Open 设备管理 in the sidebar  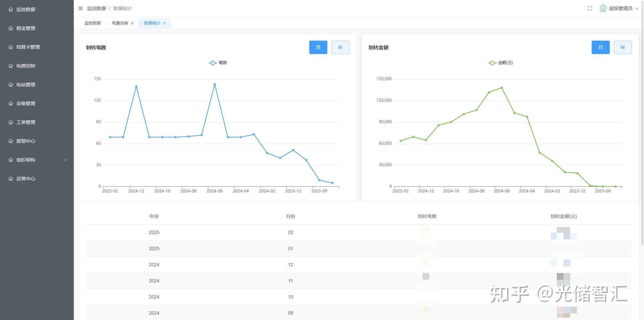coord(26,103)
